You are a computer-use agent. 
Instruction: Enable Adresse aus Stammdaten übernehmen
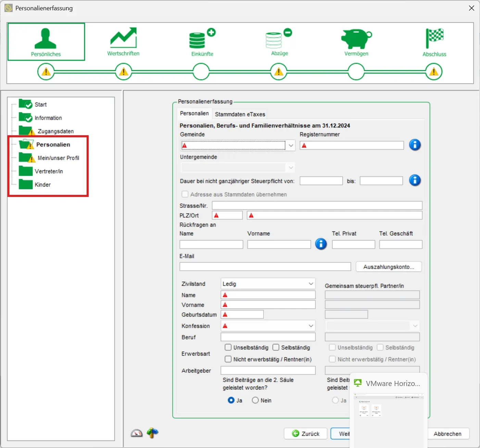[x=185, y=194]
